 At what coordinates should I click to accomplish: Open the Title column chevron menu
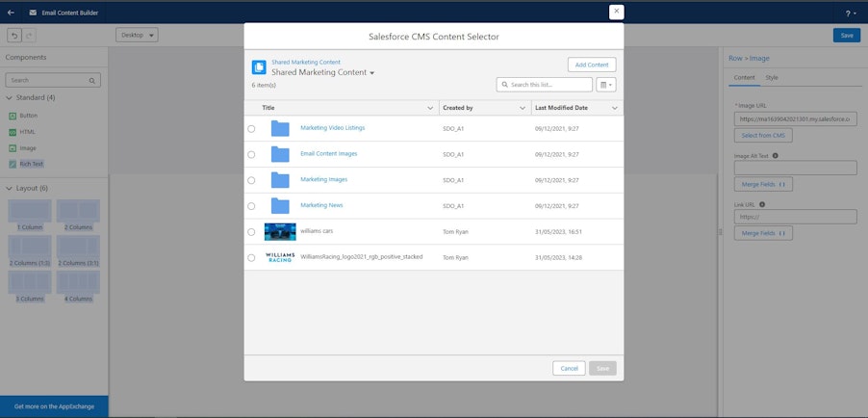point(430,108)
